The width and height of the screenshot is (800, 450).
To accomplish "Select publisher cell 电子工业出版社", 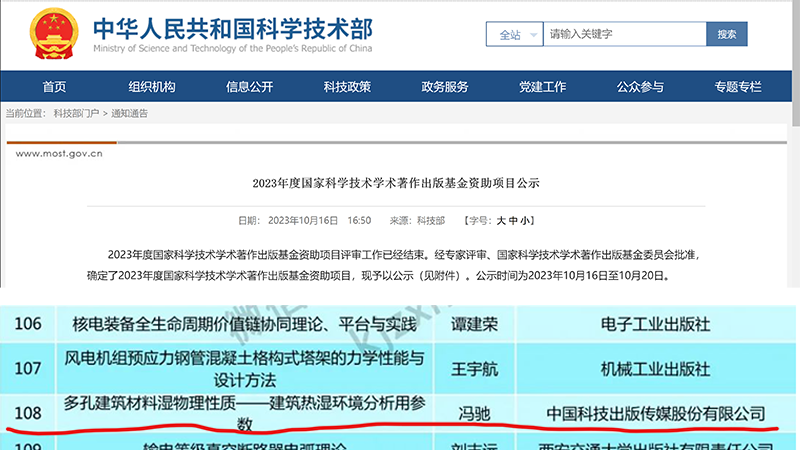I will (656, 324).
